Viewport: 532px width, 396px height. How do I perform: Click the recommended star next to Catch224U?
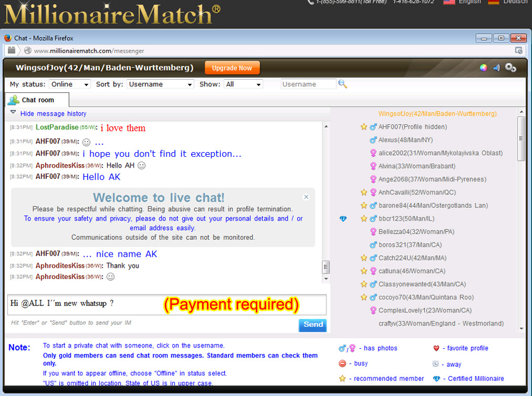[x=364, y=258]
